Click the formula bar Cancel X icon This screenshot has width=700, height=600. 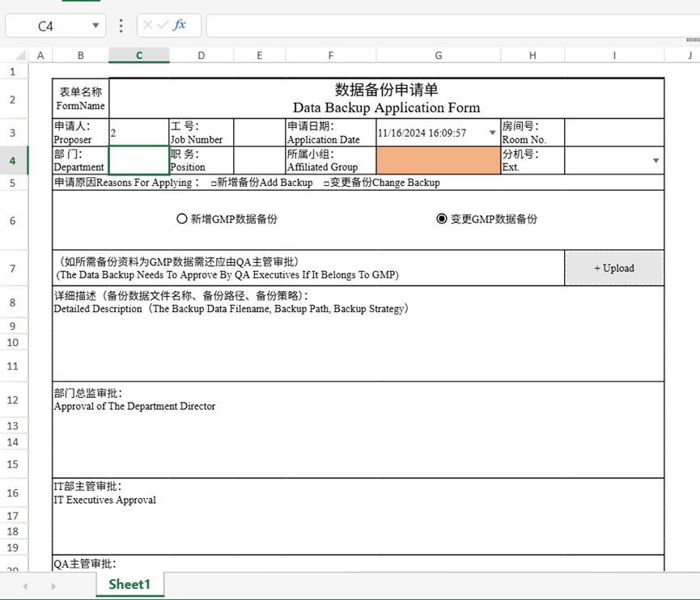click(x=147, y=25)
